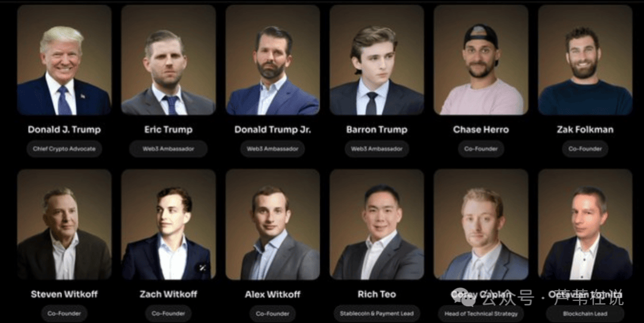Screen dimensions: 644x323
Task: Open the photo card labeled Steven Witkoff
Action: (x=64, y=224)
